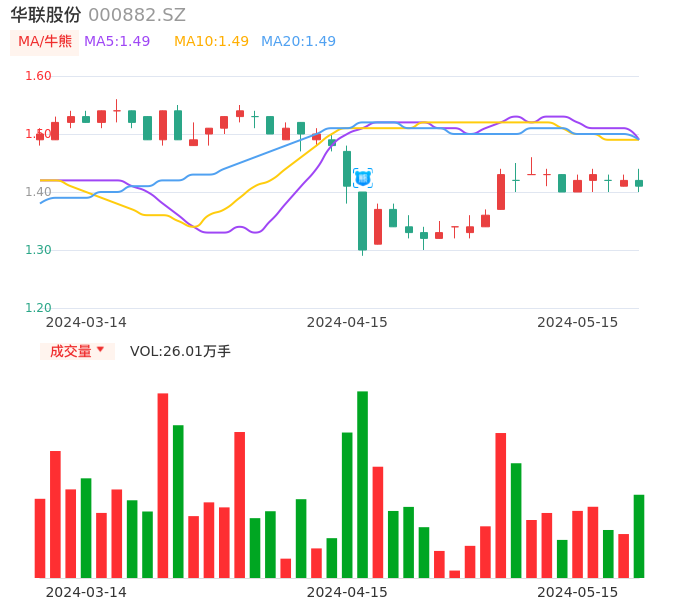
Task: Click the tallest green volume bar
Action: (362, 484)
